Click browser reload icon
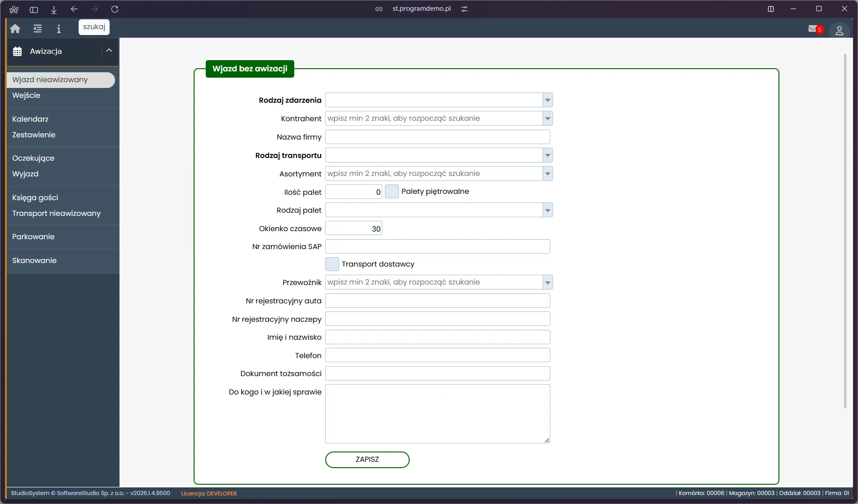 [x=115, y=9]
